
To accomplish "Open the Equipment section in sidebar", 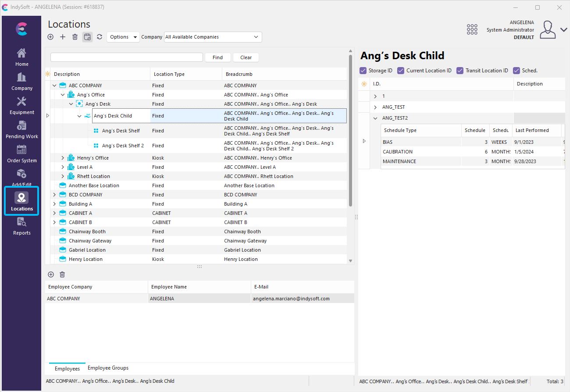I will [21, 106].
